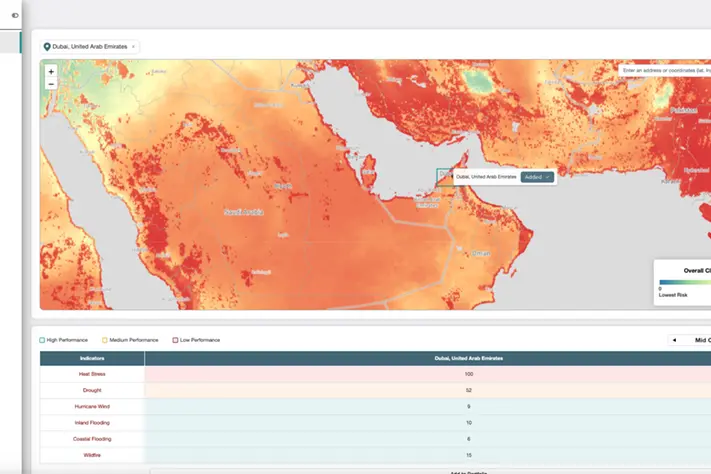Click the Dubai marker on the map
Viewport: 711px width, 474px height.
(444, 177)
